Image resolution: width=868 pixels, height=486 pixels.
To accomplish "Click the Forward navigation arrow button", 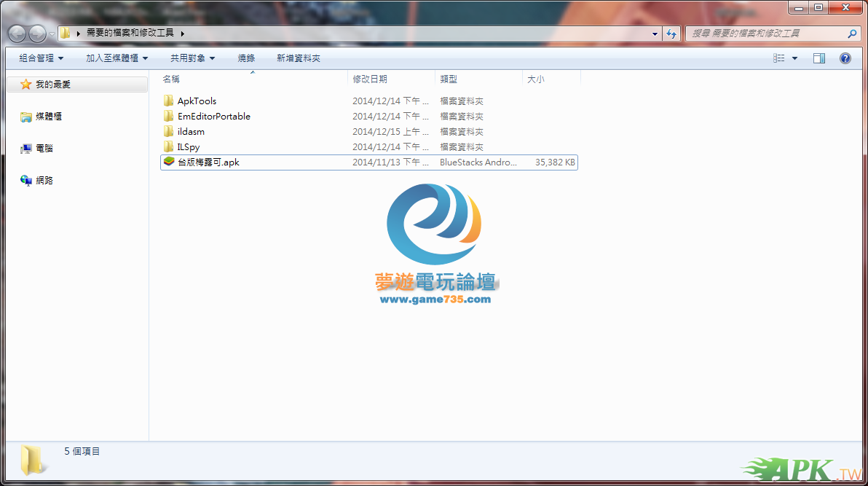I will tap(37, 34).
